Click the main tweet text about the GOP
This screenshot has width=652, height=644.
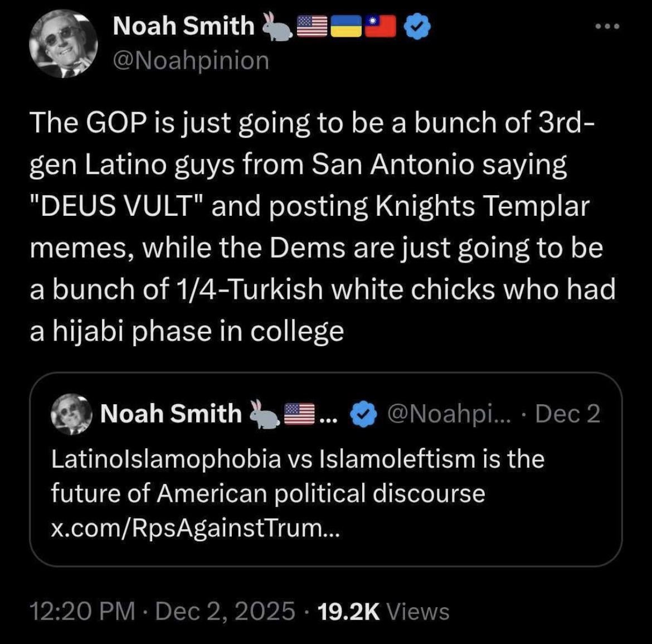tap(322, 226)
